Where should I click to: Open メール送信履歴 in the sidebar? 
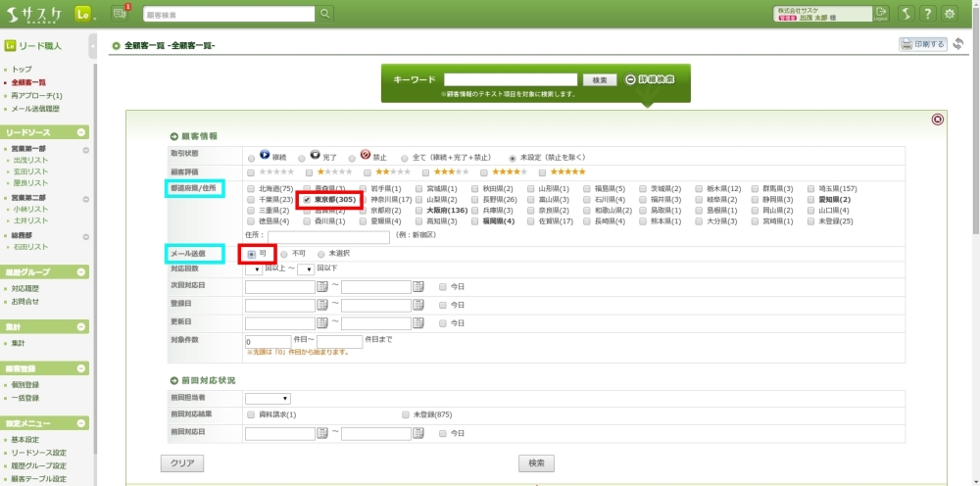coord(35,109)
